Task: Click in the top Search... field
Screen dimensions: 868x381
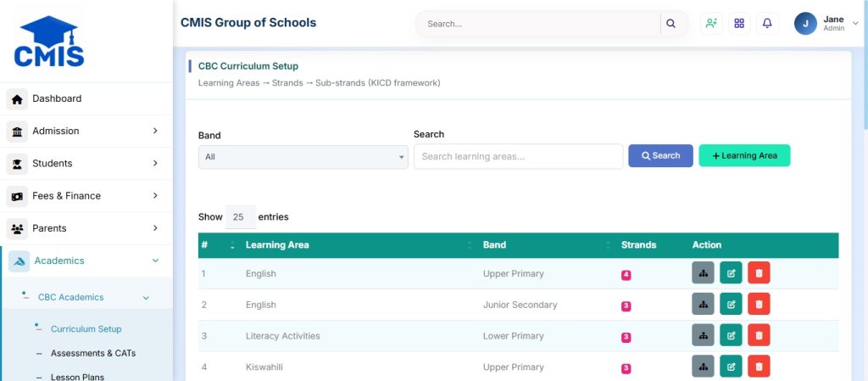Action: point(540,24)
